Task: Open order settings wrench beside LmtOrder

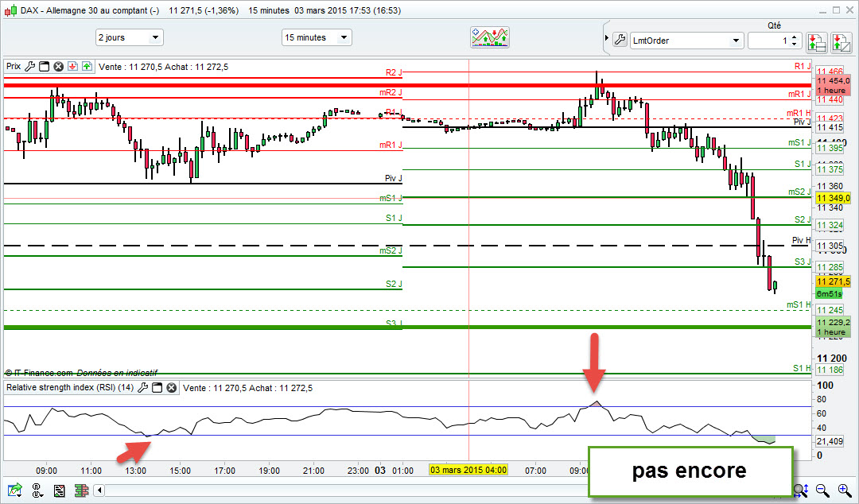Action: (x=620, y=40)
